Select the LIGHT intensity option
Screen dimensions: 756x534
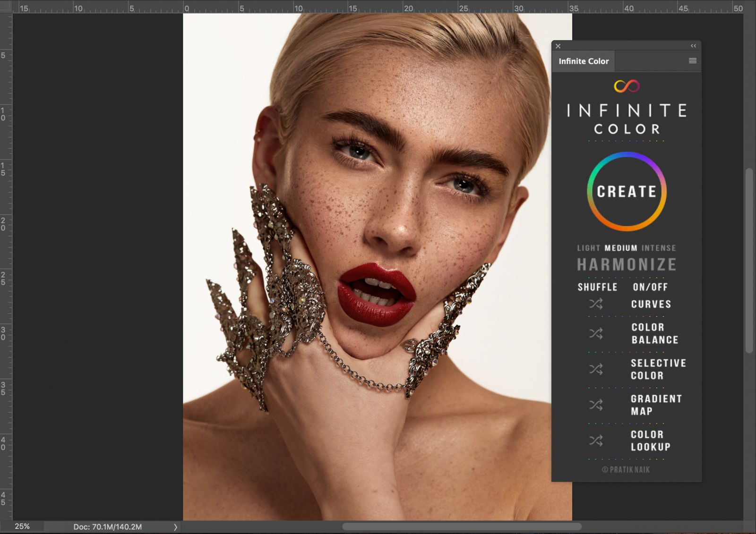coord(588,247)
